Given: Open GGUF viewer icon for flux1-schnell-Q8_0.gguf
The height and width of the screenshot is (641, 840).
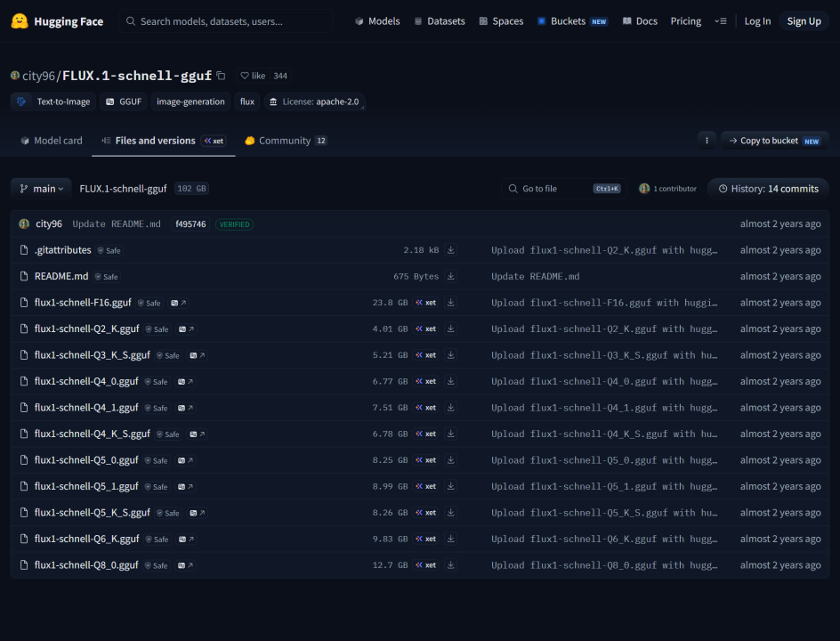Looking at the screenshot, I should point(186,566).
